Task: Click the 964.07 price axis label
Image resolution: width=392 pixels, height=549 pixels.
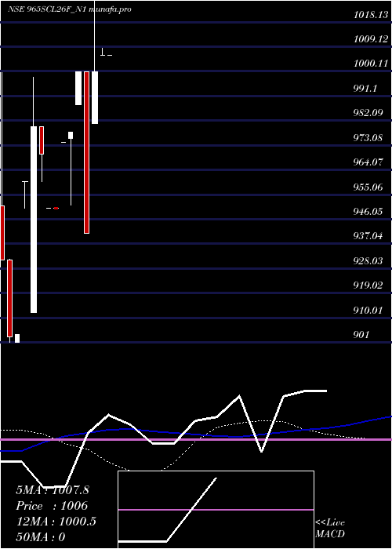Action: 368,162
